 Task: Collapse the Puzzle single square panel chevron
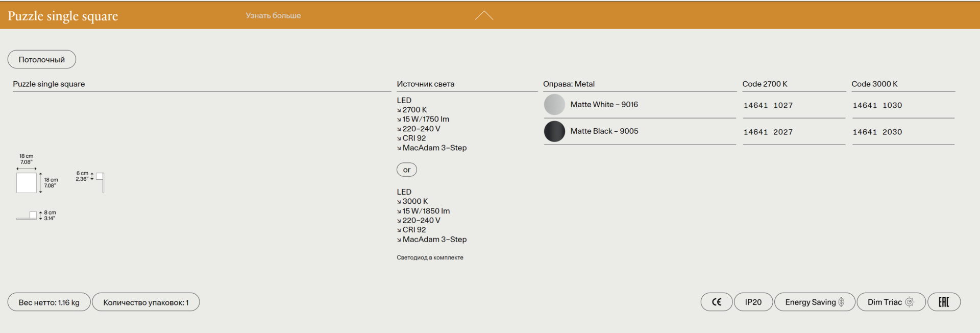tap(484, 16)
